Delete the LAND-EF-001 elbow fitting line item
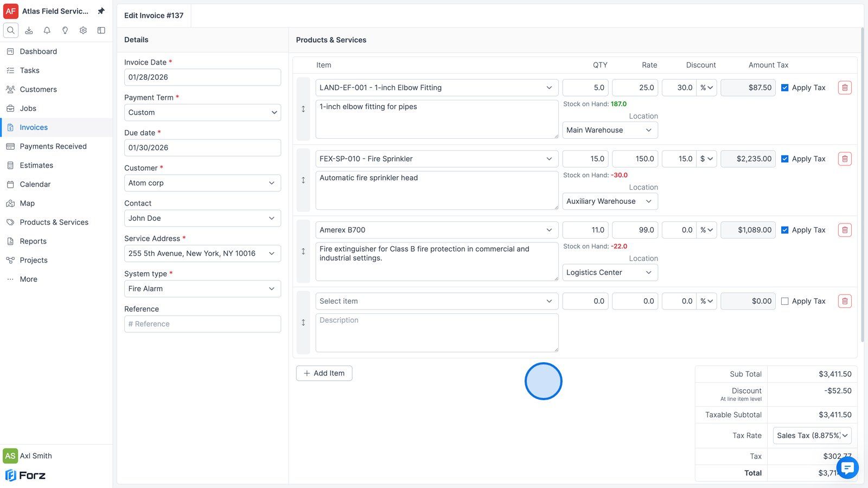The height and width of the screenshot is (488, 868). point(845,88)
